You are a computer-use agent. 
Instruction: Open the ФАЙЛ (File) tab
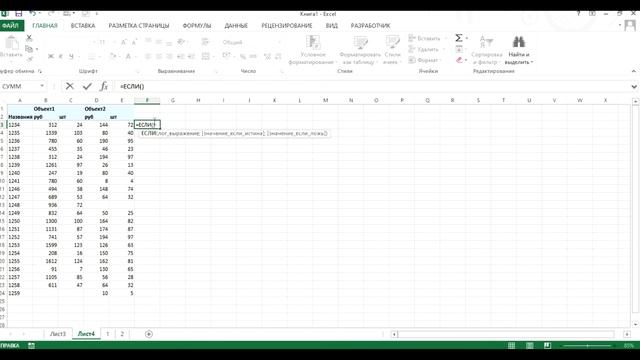(11, 25)
